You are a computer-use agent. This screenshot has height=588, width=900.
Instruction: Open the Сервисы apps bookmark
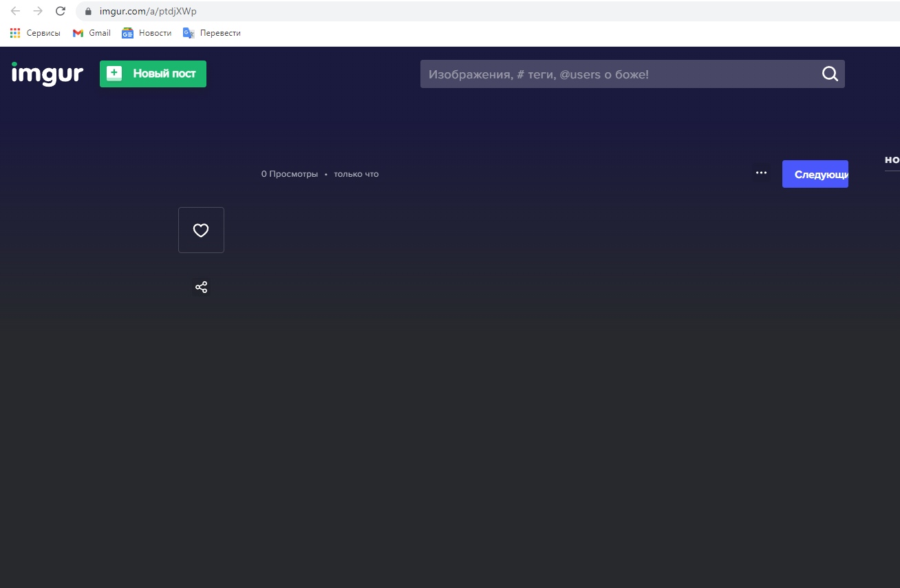click(35, 33)
